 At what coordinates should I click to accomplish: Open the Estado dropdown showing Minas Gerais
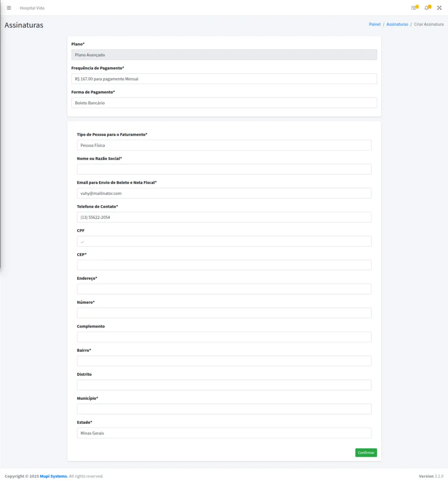pyautogui.click(x=224, y=433)
